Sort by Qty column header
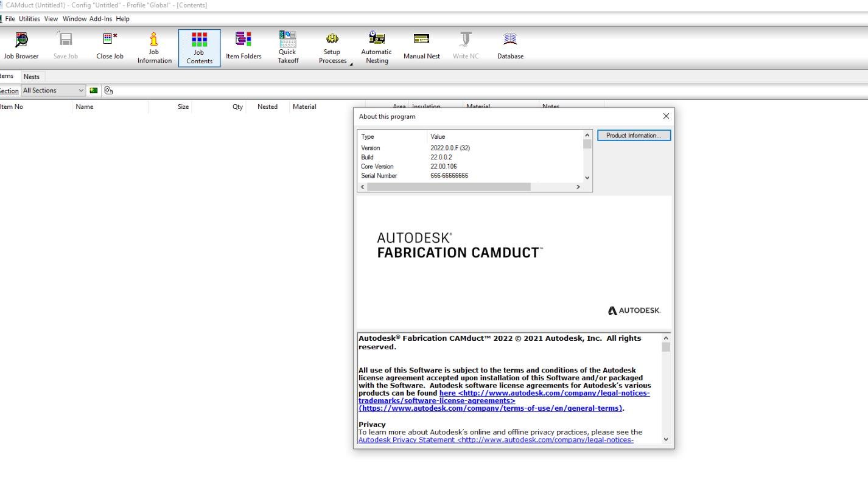Image resolution: width=868 pixels, height=502 pixels. (220, 106)
